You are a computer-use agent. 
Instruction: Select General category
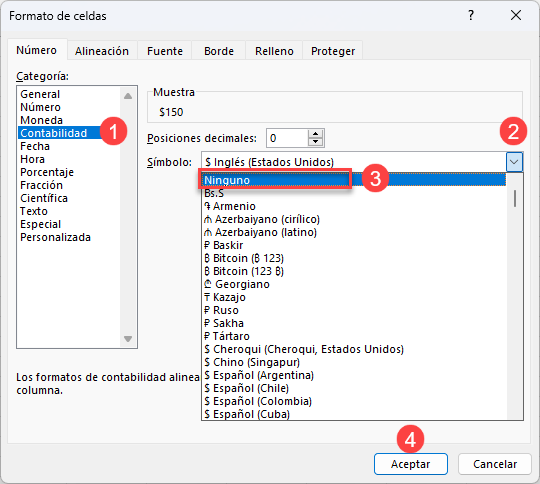(x=69, y=94)
